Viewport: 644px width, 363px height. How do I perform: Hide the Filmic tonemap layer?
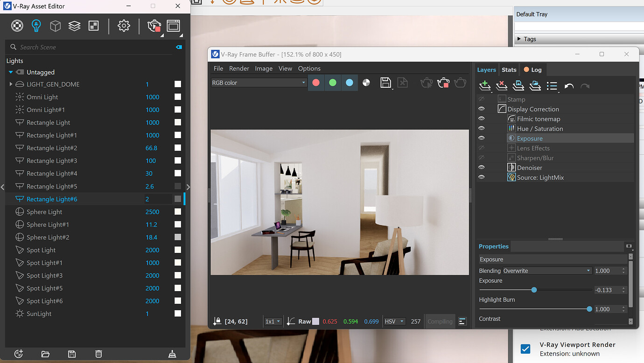(481, 119)
